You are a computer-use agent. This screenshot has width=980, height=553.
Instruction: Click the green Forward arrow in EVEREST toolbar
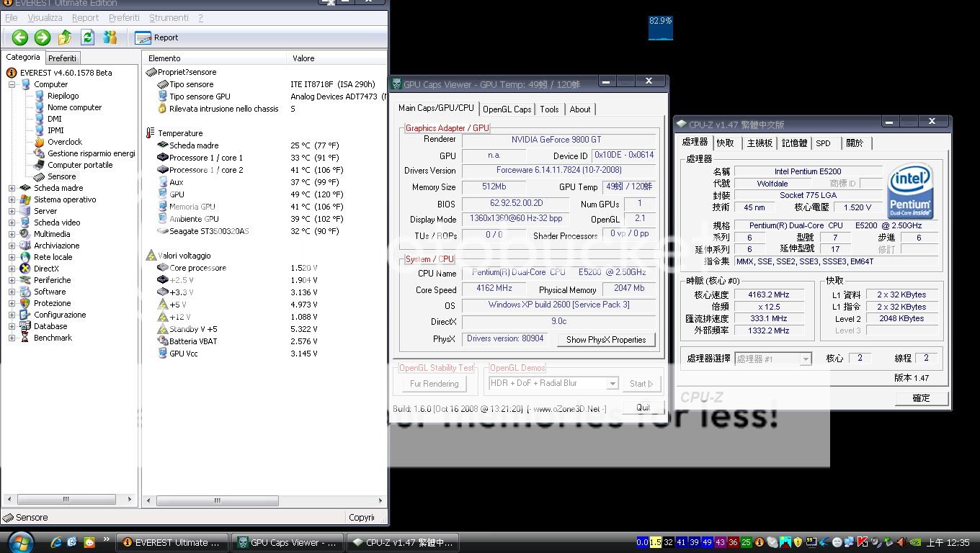[x=43, y=37]
